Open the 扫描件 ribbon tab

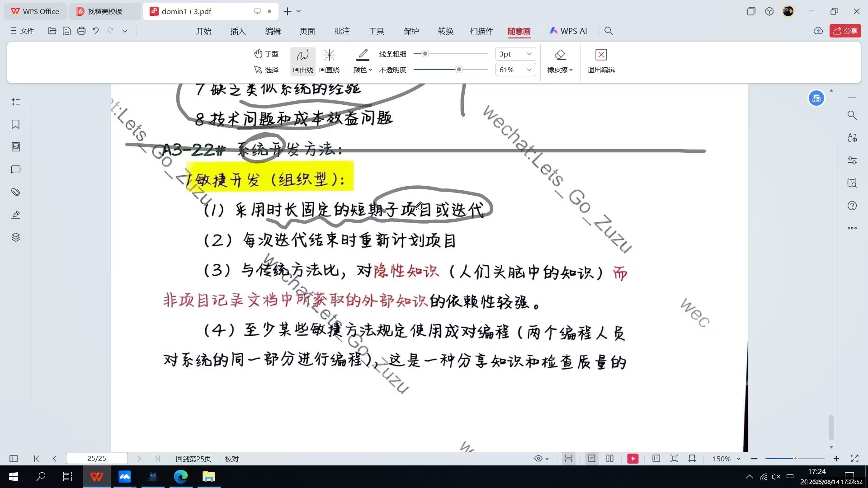tap(481, 31)
